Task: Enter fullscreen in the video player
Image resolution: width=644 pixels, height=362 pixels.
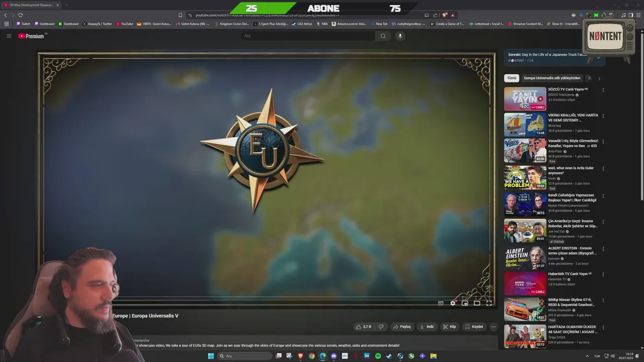Action: [x=489, y=303]
